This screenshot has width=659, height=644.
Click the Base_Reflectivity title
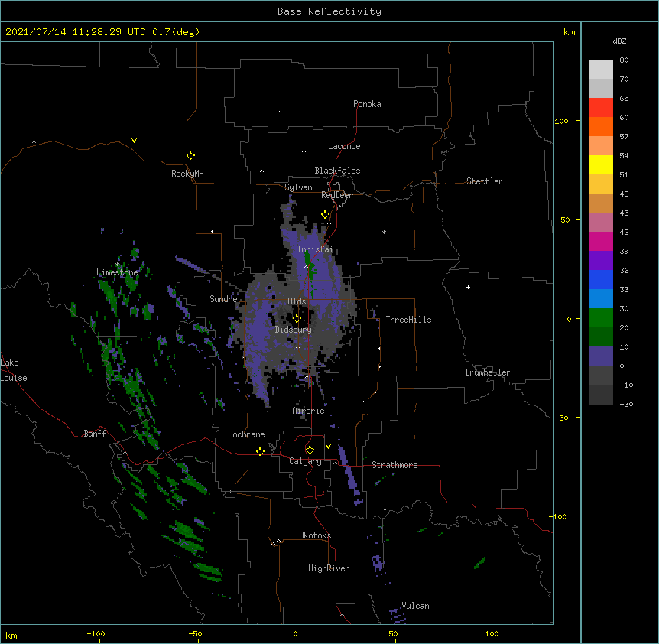[x=329, y=11]
